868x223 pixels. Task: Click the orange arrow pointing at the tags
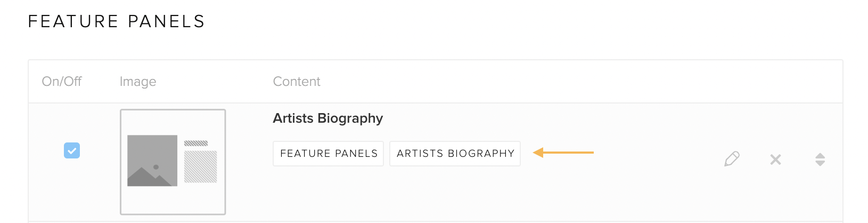563,153
